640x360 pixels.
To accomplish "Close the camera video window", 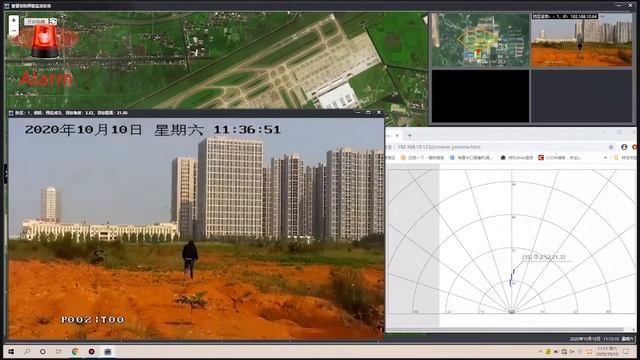I will (379, 112).
